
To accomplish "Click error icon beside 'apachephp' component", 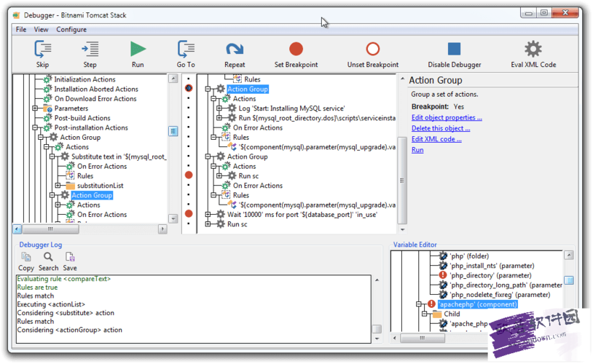I will [431, 304].
